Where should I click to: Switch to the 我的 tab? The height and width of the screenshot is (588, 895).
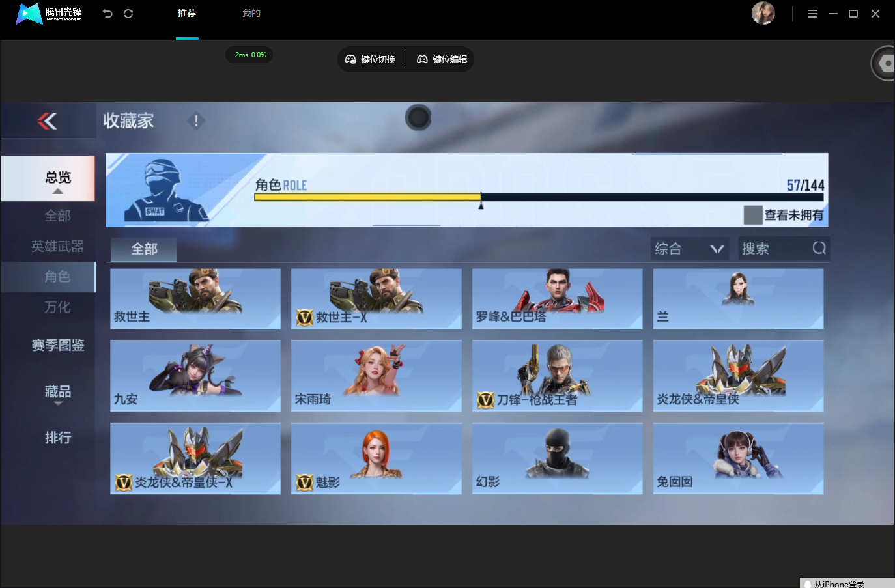(251, 13)
